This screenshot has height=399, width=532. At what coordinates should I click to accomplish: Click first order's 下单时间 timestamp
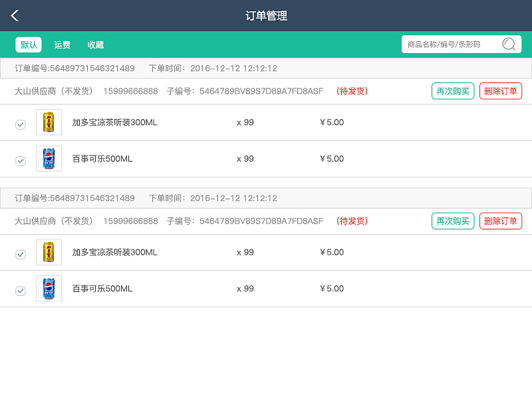(x=213, y=68)
